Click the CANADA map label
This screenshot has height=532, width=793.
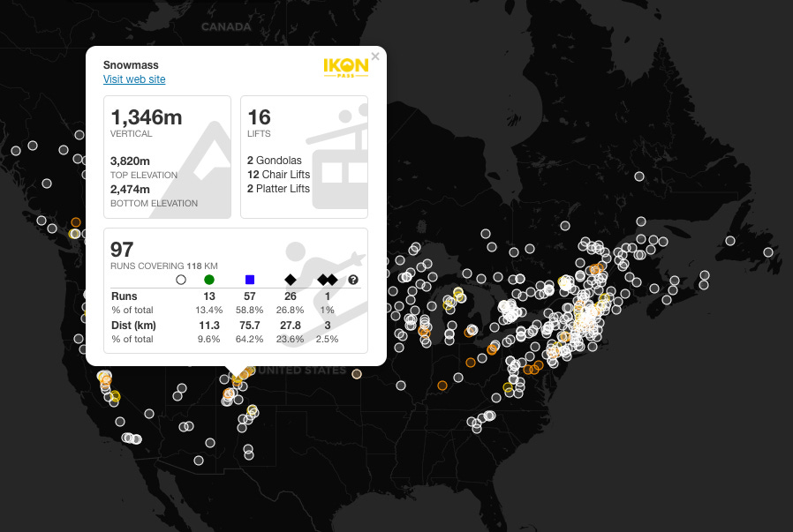pos(226,27)
